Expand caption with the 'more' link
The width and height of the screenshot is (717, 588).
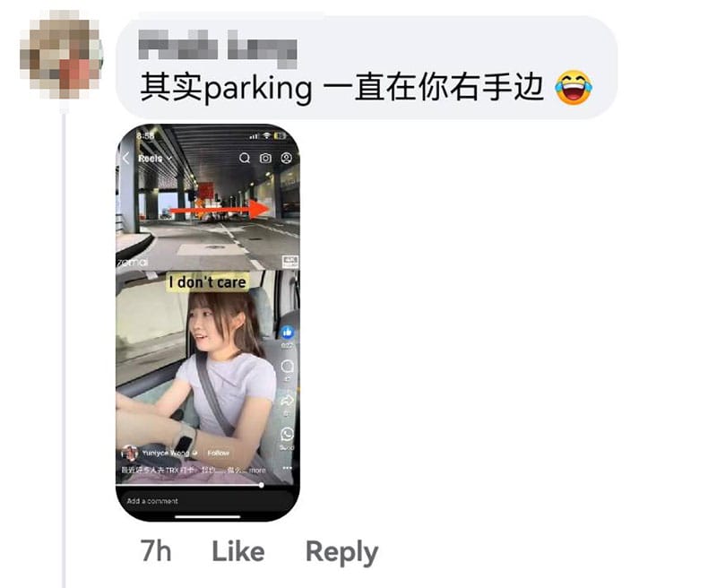coord(257,470)
